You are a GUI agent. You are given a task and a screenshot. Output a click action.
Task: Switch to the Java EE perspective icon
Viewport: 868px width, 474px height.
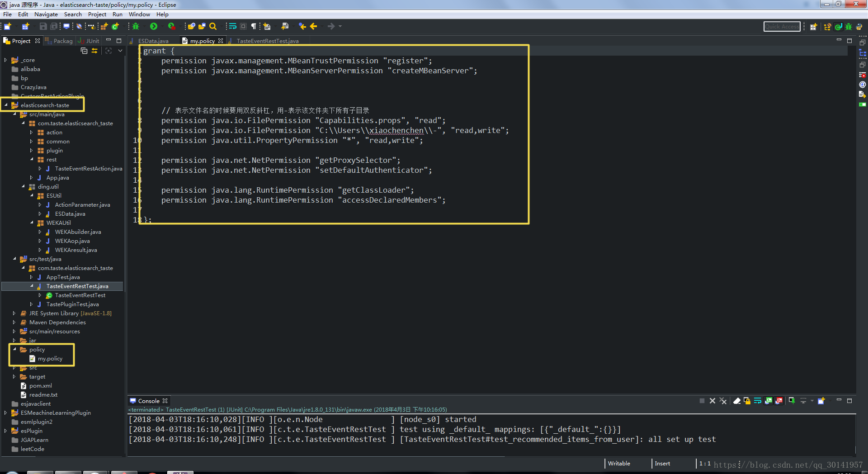click(827, 27)
